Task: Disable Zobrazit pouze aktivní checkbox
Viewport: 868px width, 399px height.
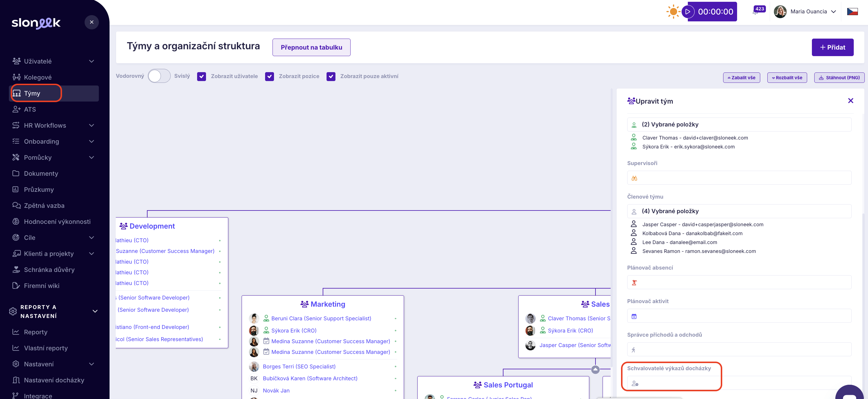Action: [x=331, y=76]
